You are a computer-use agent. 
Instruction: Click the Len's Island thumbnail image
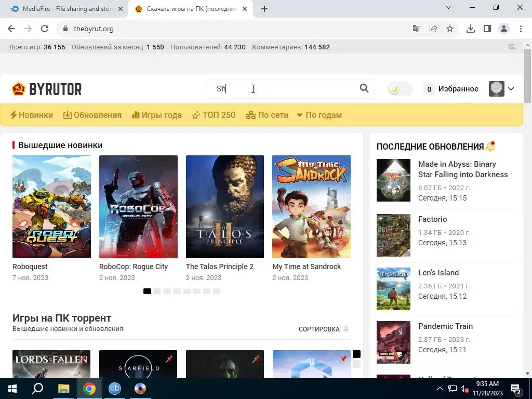(x=393, y=289)
